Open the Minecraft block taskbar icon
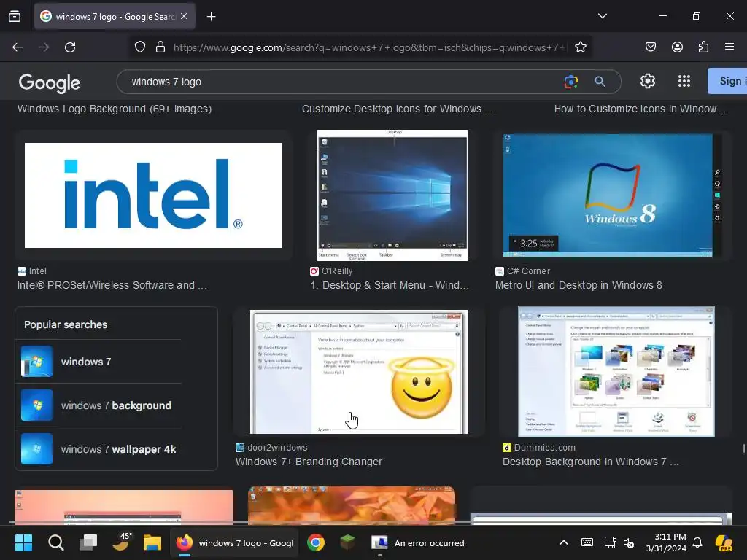The image size is (747, 560). (347, 542)
